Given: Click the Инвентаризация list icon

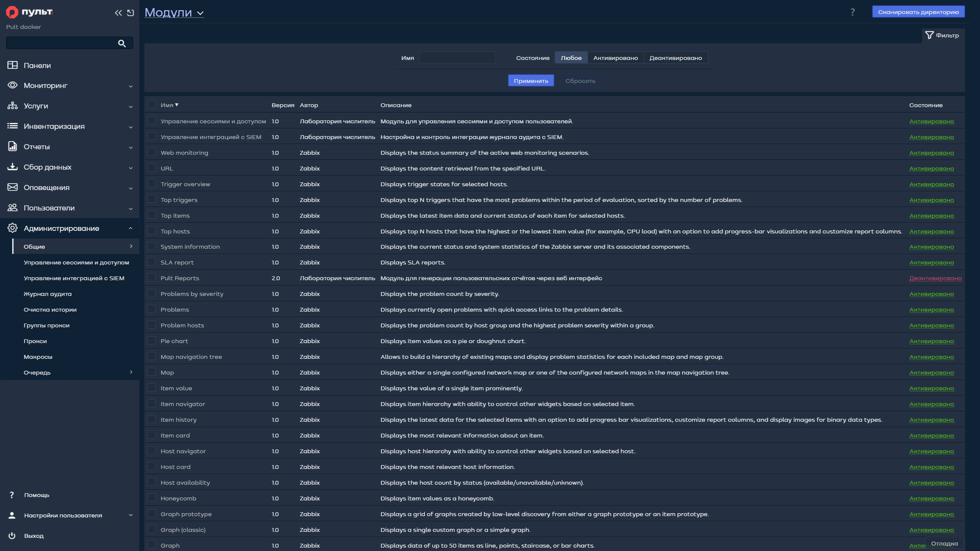Looking at the screenshot, I should [x=13, y=126].
